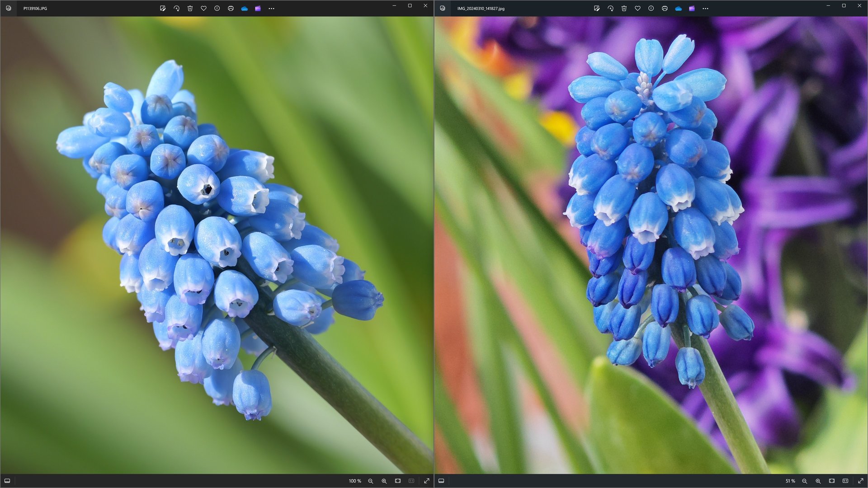Open the three-dot menu in right window

[705, 8]
